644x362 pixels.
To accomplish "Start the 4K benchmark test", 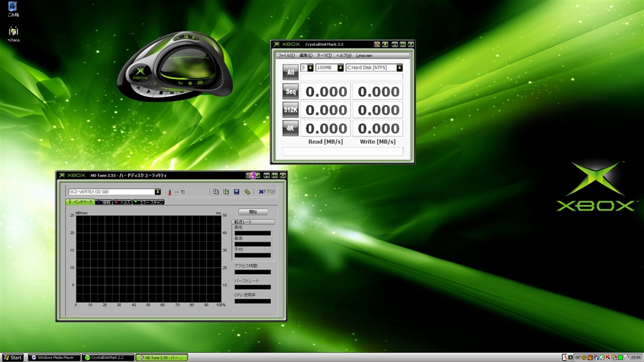I will (291, 128).
